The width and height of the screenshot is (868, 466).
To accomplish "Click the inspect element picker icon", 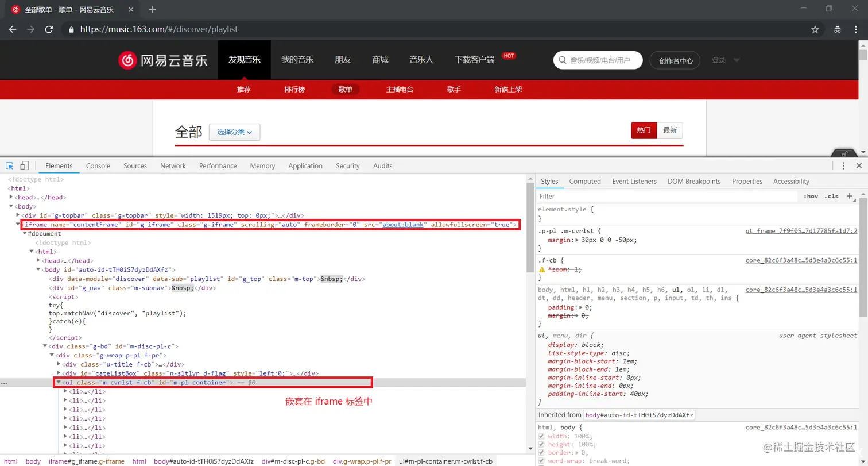I will click(x=10, y=165).
